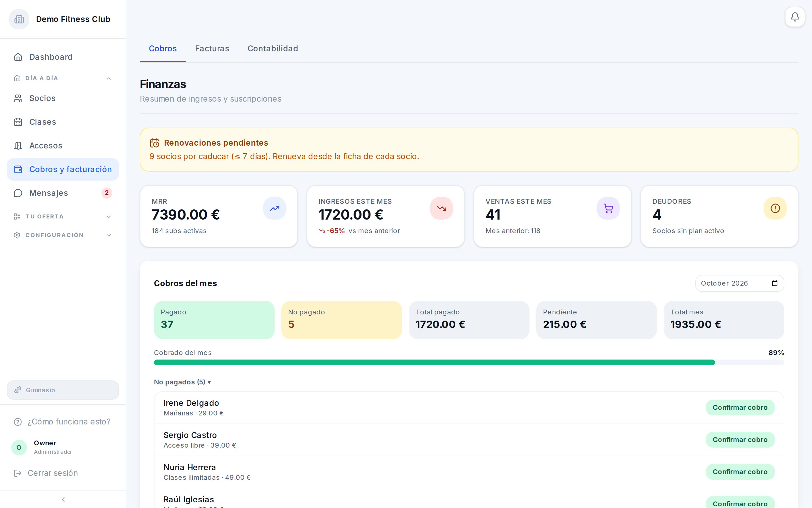Collapse the Día a día section
Screen dimensions: 812x508
point(63,78)
